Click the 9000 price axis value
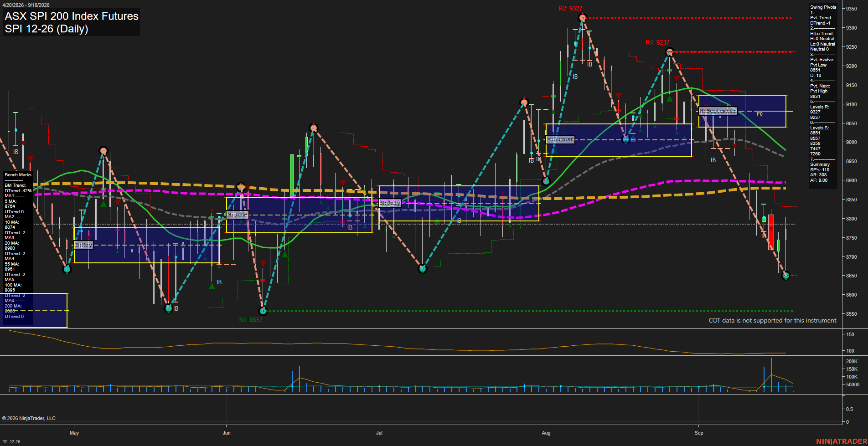This screenshot has height=446, width=868. [851, 142]
